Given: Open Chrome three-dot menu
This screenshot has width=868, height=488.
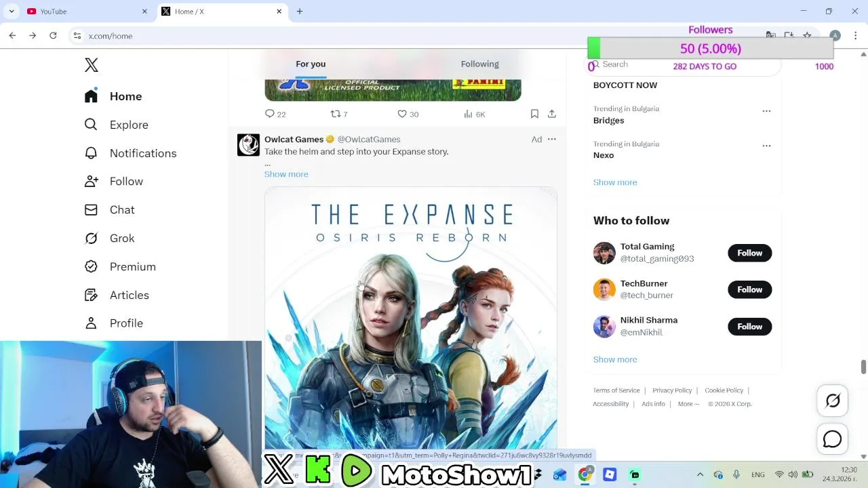Looking at the screenshot, I should coord(856,35).
